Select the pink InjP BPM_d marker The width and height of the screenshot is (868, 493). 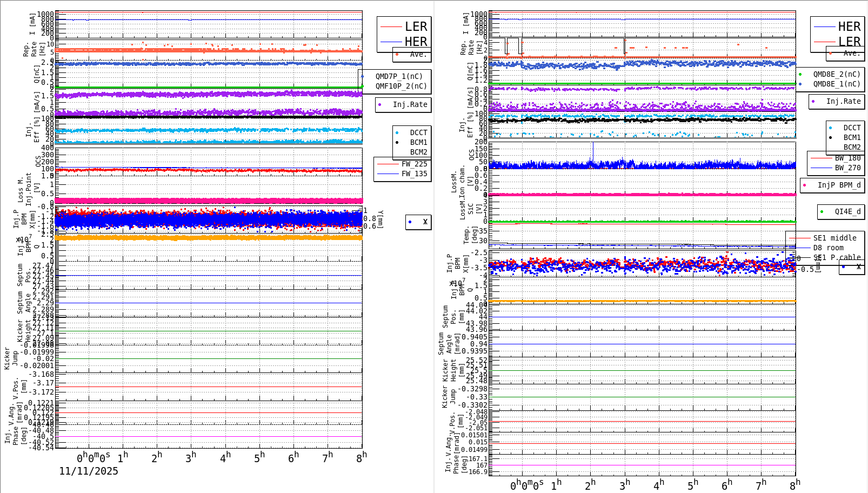pos(805,185)
